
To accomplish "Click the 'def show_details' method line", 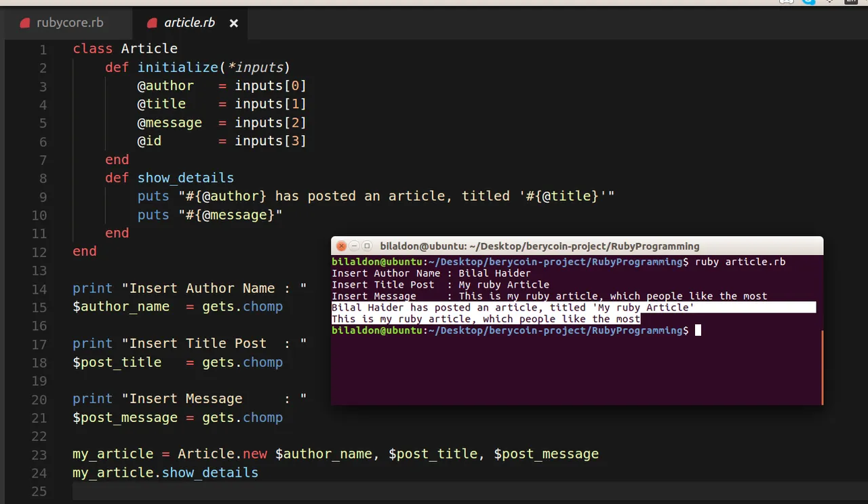I will click(170, 178).
